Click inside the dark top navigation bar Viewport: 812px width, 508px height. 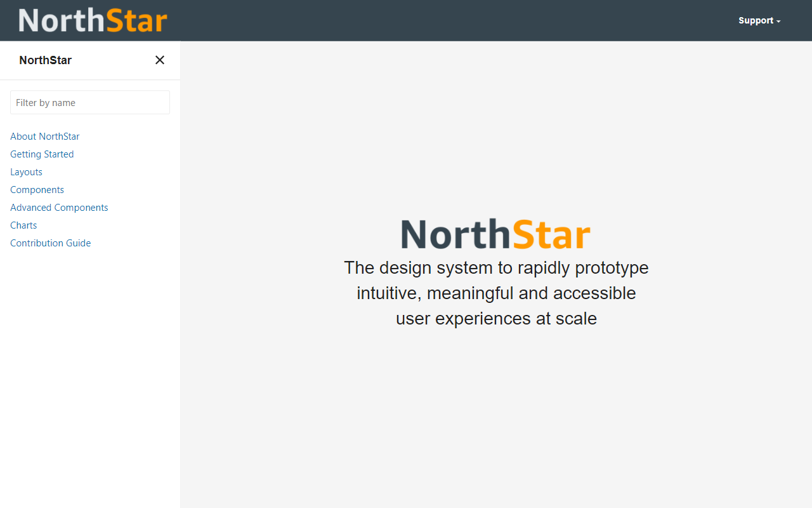pos(444,20)
